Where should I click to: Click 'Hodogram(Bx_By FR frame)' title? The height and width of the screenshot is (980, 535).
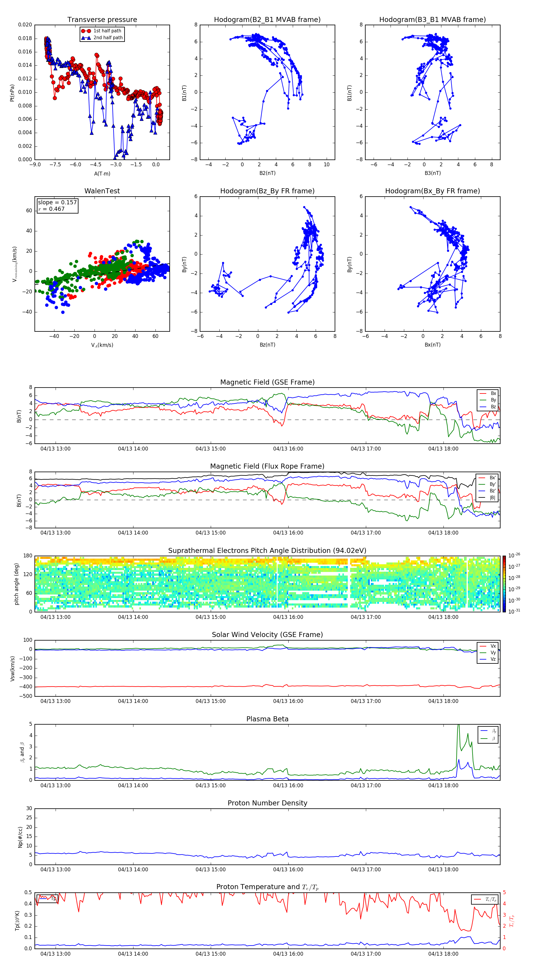tap(432, 191)
